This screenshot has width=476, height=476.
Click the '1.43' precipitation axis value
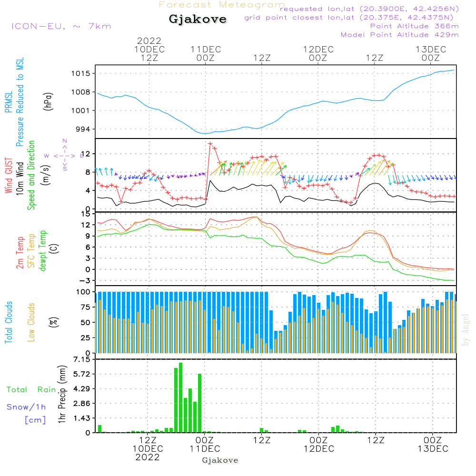[x=82, y=418]
